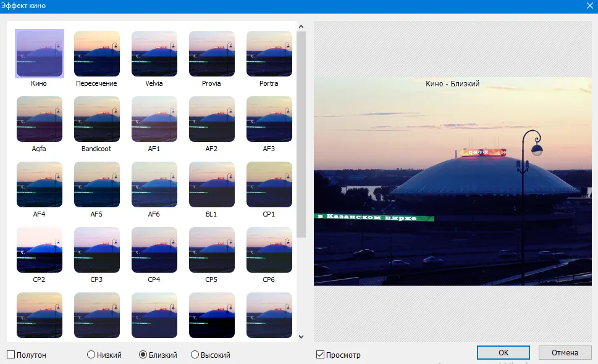Apply the CP5 film preset
This screenshot has height=364, width=598.
[212, 250]
